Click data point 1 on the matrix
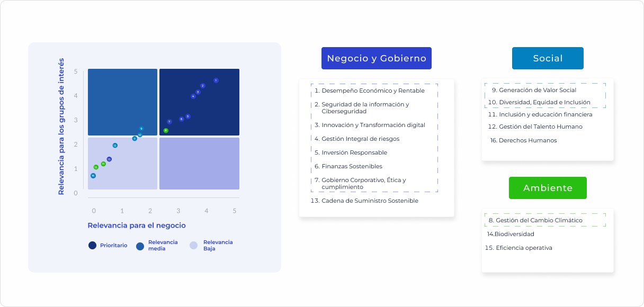 [216, 80]
